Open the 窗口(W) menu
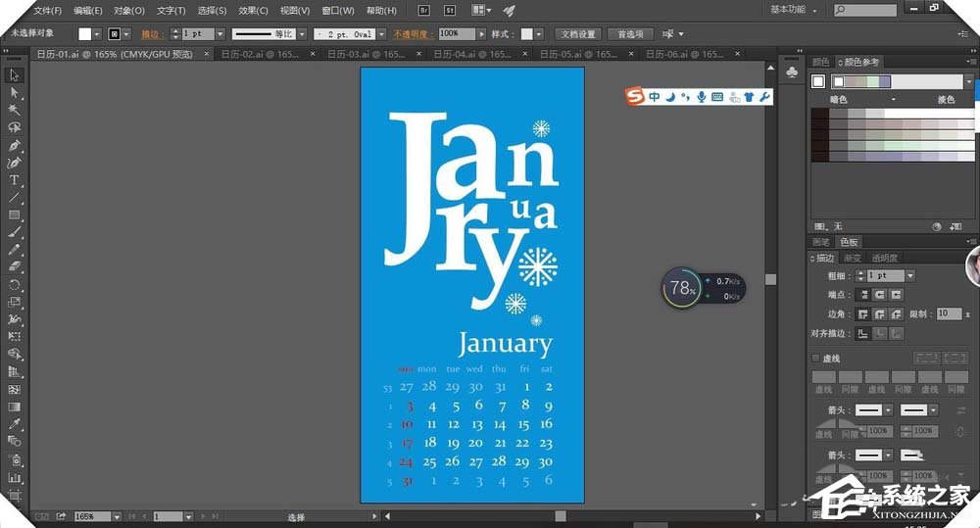Viewport: 980px width, 528px height. click(338, 11)
